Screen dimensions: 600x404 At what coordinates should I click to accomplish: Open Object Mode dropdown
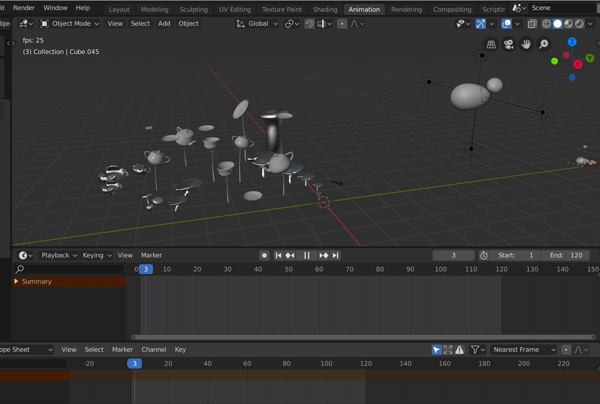point(70,24)
